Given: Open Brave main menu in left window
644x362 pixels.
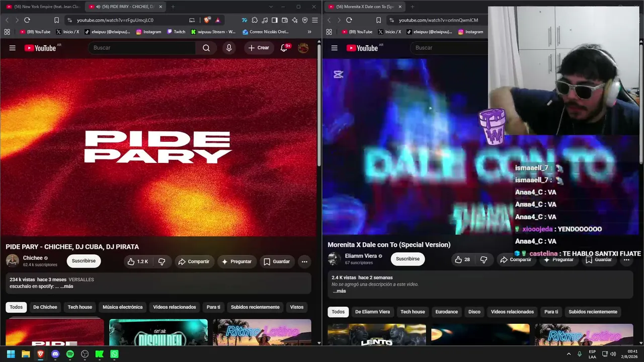Looking at the screenshot, I should point(315,20).
